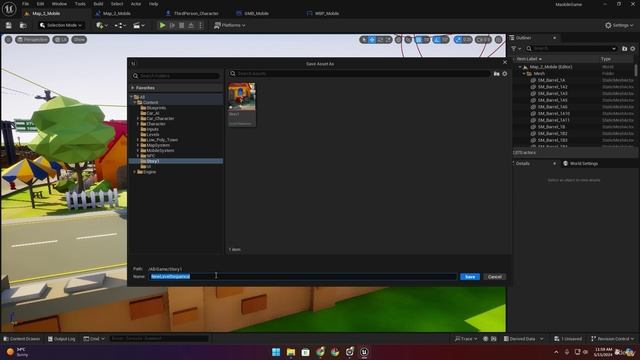The height and width of the screenshot is (360, 640).
Task: Click the Eject icon in play toolbar
Action: [191, 25]
